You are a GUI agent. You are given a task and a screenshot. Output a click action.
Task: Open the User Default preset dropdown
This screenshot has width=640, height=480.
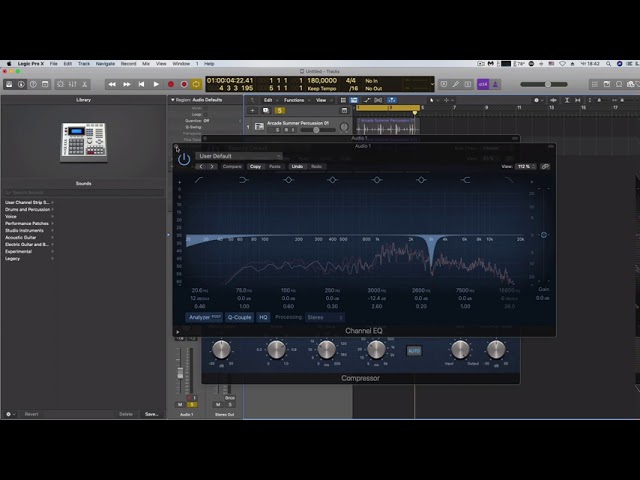click(x=239, y=156)
